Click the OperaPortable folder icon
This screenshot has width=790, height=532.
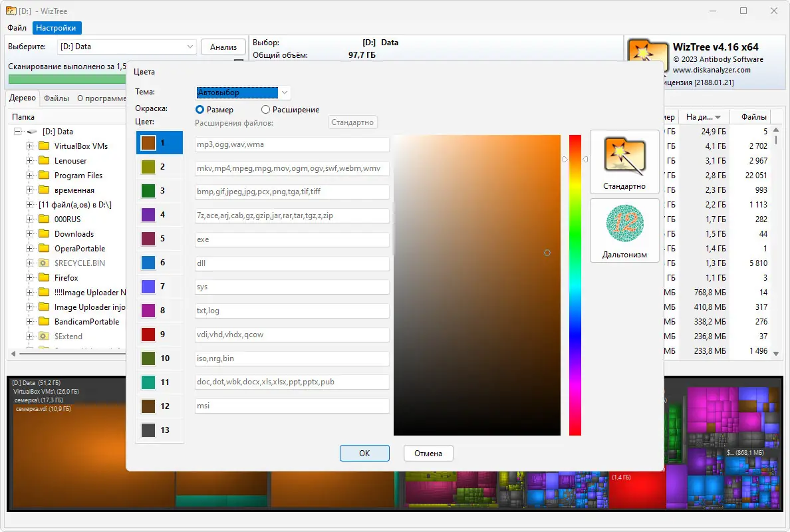tap(44, 248)
